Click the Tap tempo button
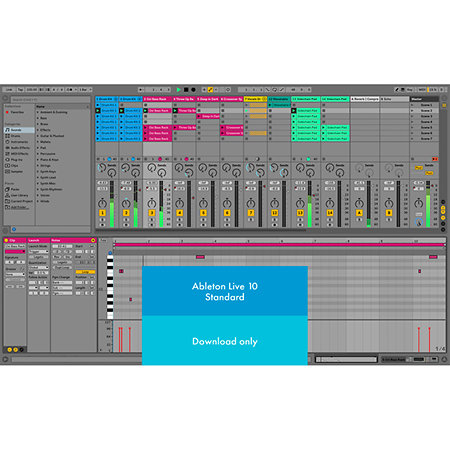 (20, 90)
